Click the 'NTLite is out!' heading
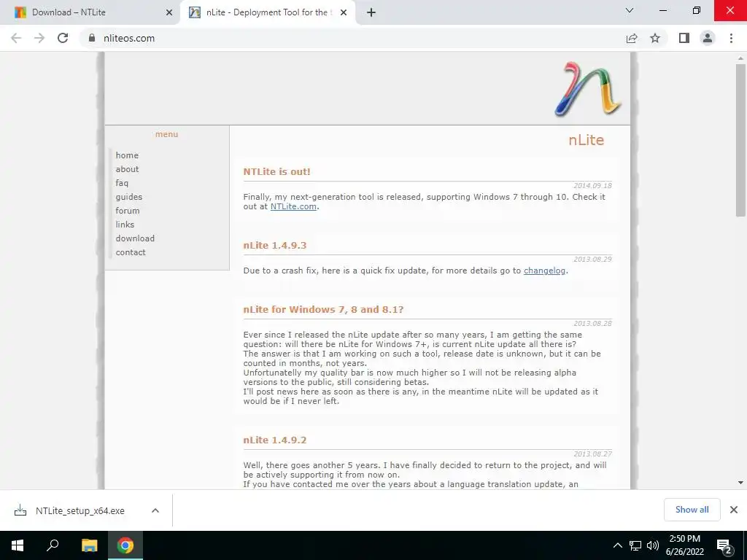747x560 pixels. [x=276, y=172]
